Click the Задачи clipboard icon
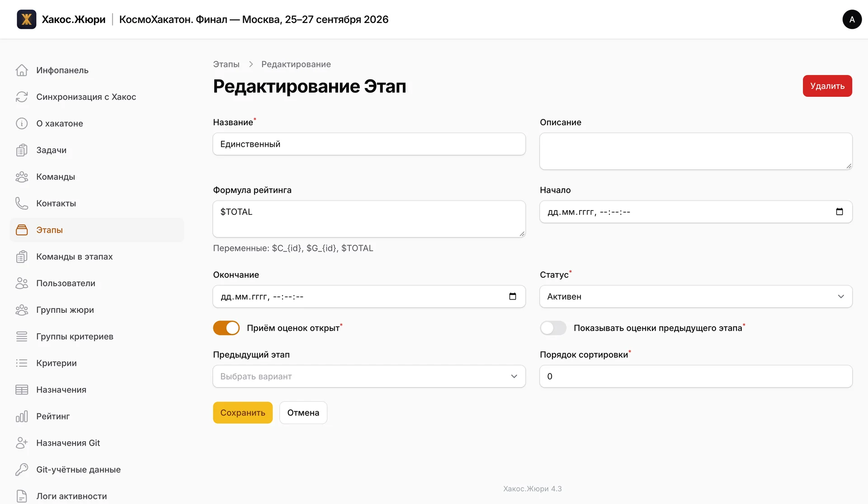The image size is (868, 504). (x=22, y=150)
